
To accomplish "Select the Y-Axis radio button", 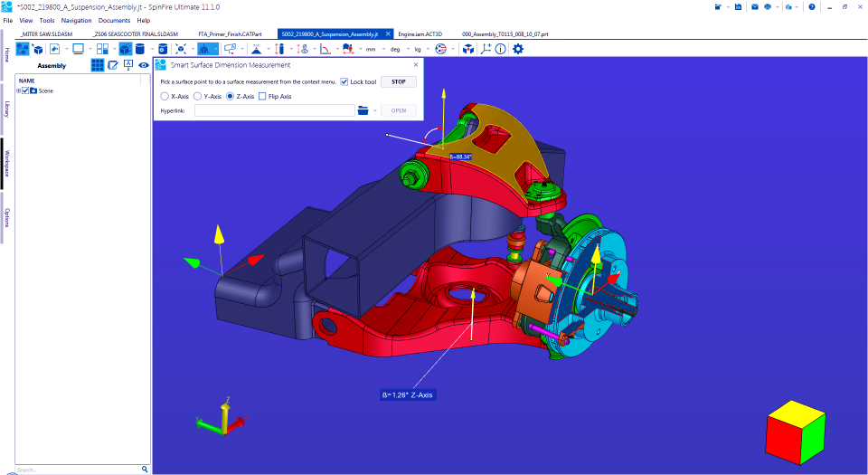I will (197, 96).
